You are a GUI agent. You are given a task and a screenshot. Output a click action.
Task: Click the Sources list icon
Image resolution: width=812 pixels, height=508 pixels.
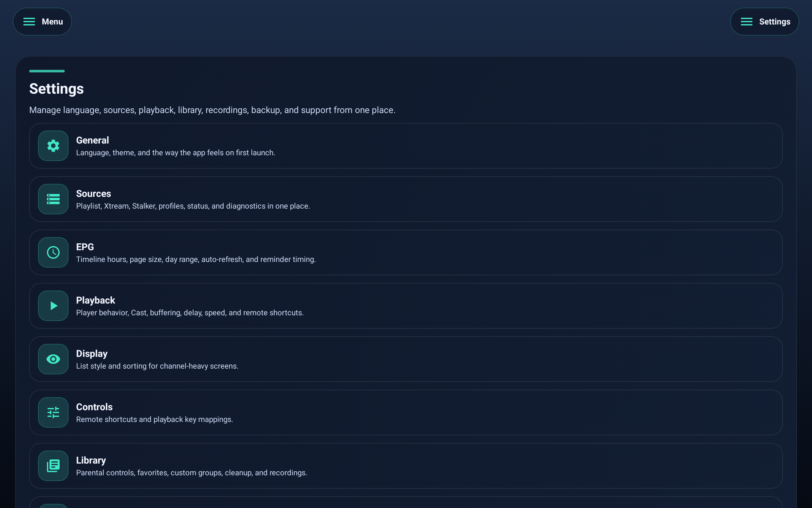coord(53,199)
